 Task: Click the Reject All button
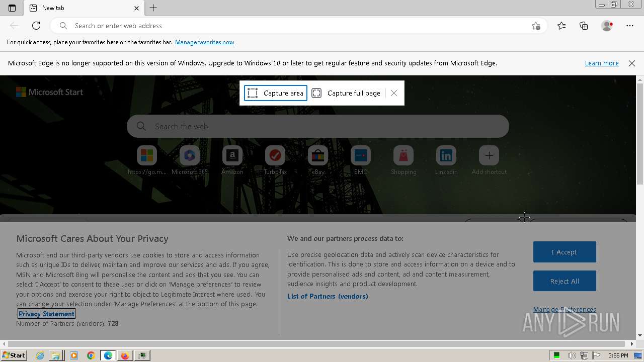pos(565,281)
